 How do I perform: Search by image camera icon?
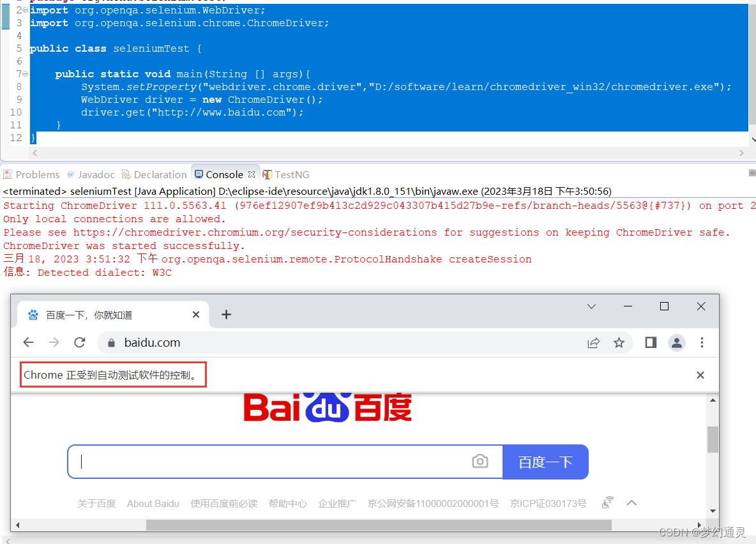(480, 462)
